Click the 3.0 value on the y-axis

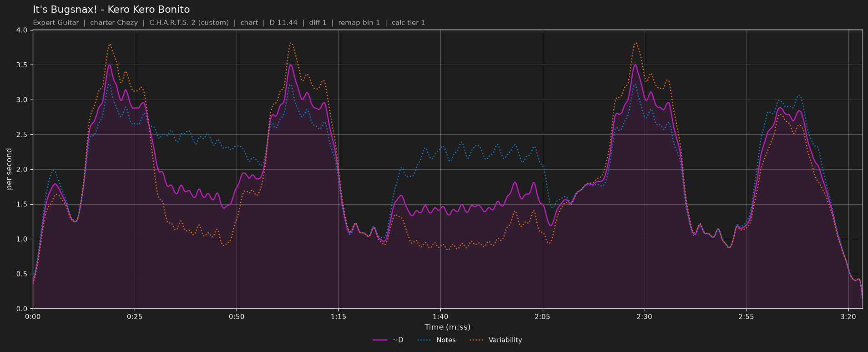22,100
